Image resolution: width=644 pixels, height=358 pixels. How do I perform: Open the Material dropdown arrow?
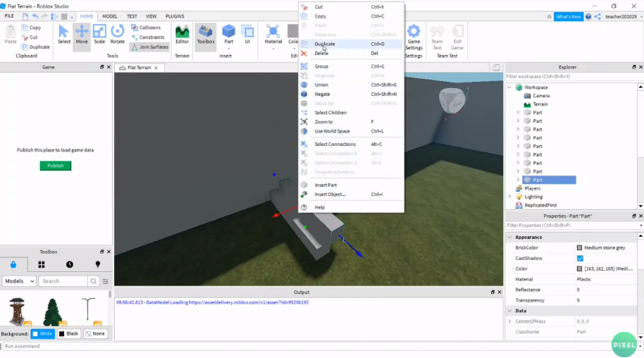[x=273, y=49]
